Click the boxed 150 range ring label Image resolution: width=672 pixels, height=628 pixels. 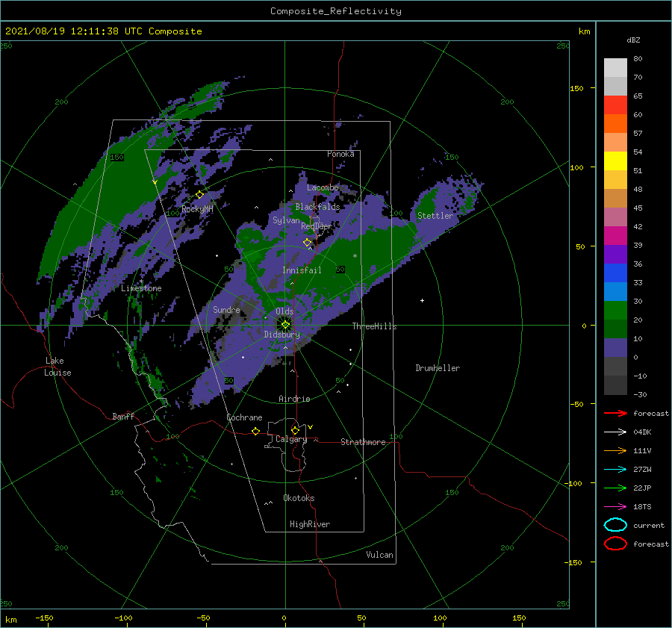coord(117,158)
